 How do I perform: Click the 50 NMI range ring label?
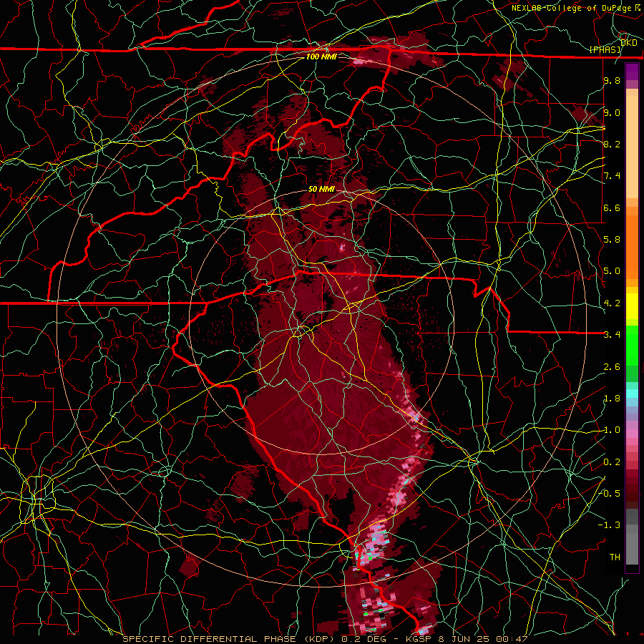[x=321, y=190]
